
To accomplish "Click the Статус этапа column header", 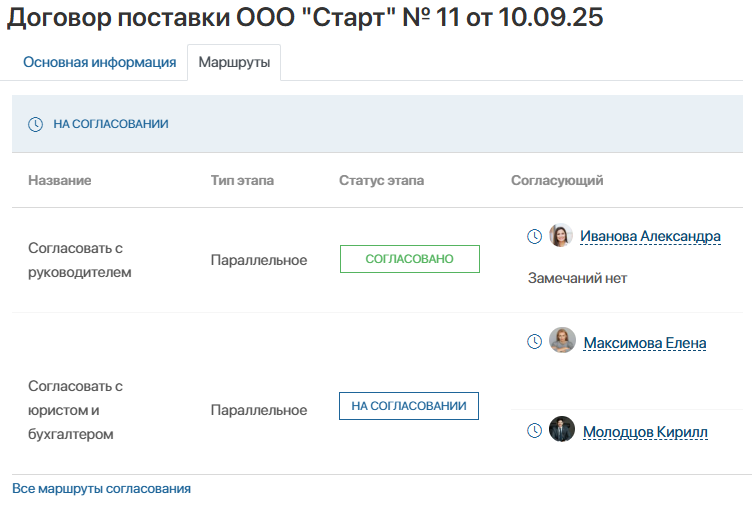I will click(x=381, y=180).
